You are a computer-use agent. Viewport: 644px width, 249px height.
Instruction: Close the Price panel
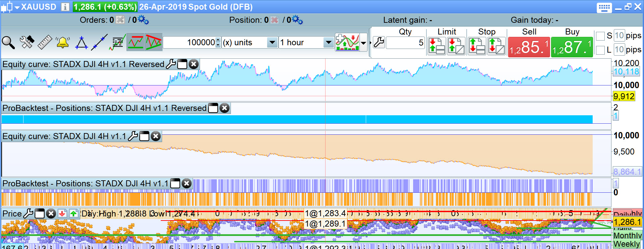coord(51,213)
